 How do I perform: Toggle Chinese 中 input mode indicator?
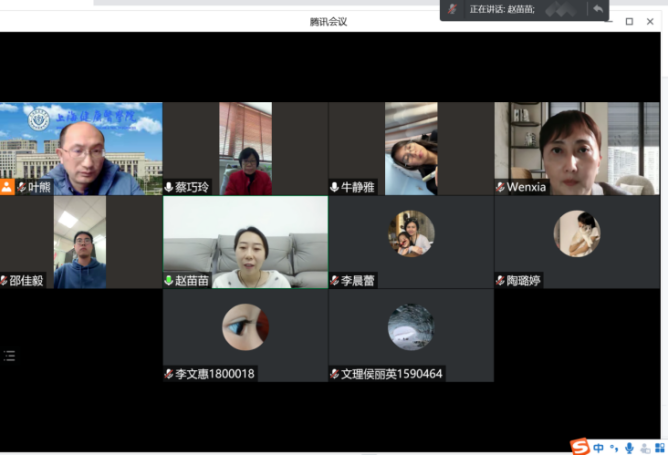[598, 447]
